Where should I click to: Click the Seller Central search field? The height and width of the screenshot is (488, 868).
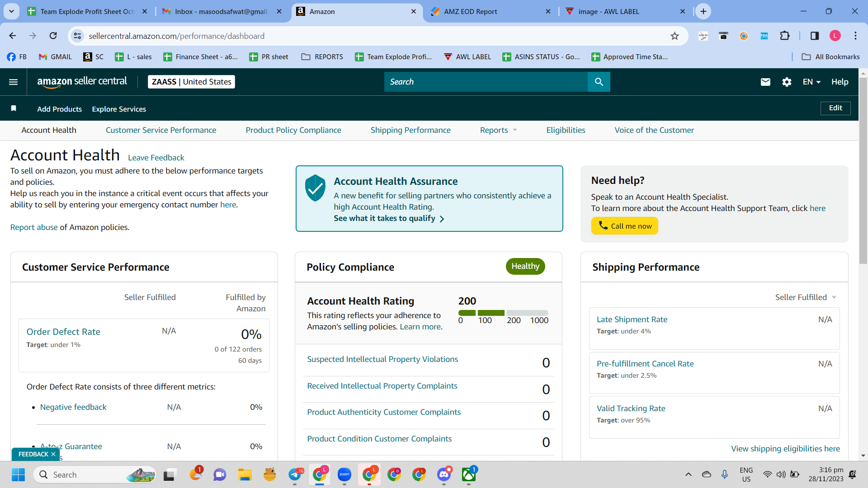pyautogui.click(x=486, y=82)
